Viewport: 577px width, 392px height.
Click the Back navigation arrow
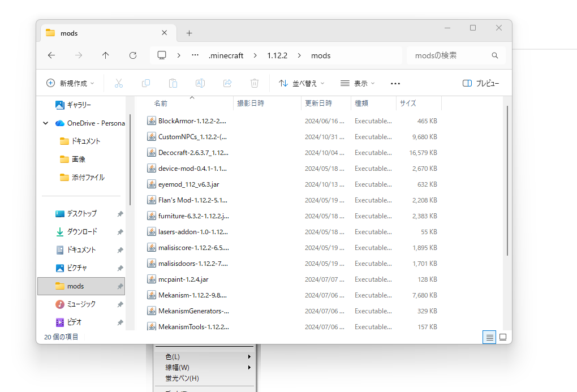tap(51, 55)
